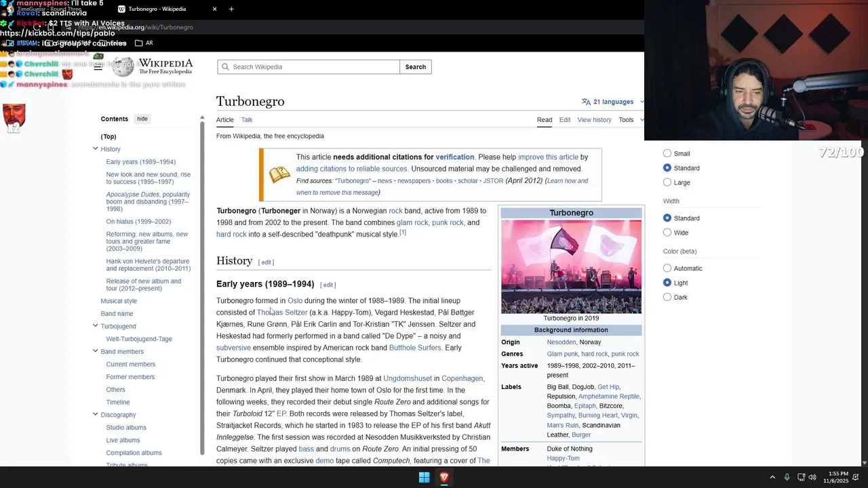The height and width of the screenshot is (488, 868).
Task: Edit the Early years section
Action: 328,285
